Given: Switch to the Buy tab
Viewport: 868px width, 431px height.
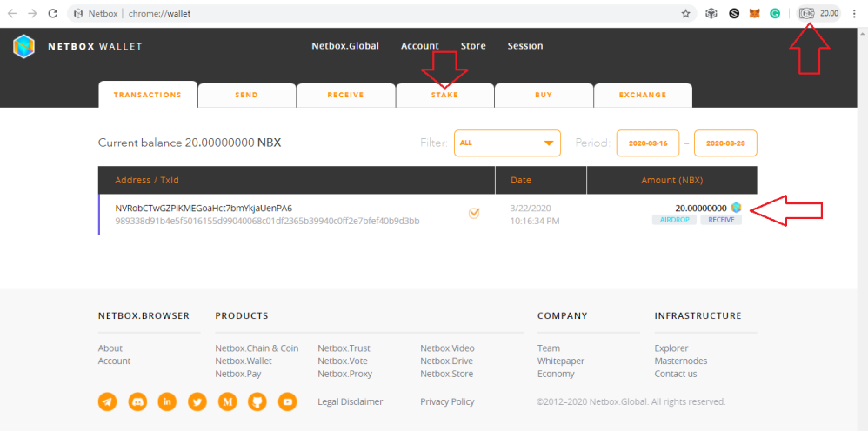Looking at the screenshot, I should point(544,96).
